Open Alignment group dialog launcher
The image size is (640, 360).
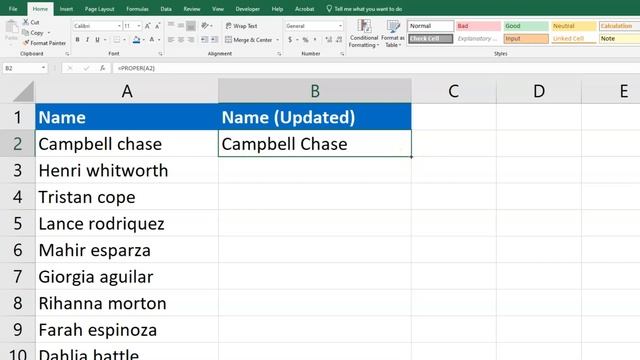[279, 54]
